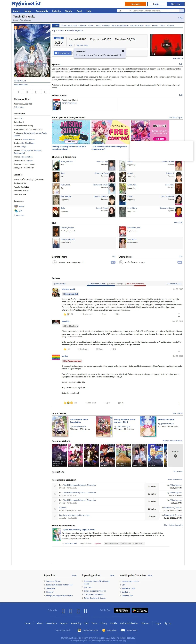
Task: Click the Sign Up button
Action: tap(175, 4)
